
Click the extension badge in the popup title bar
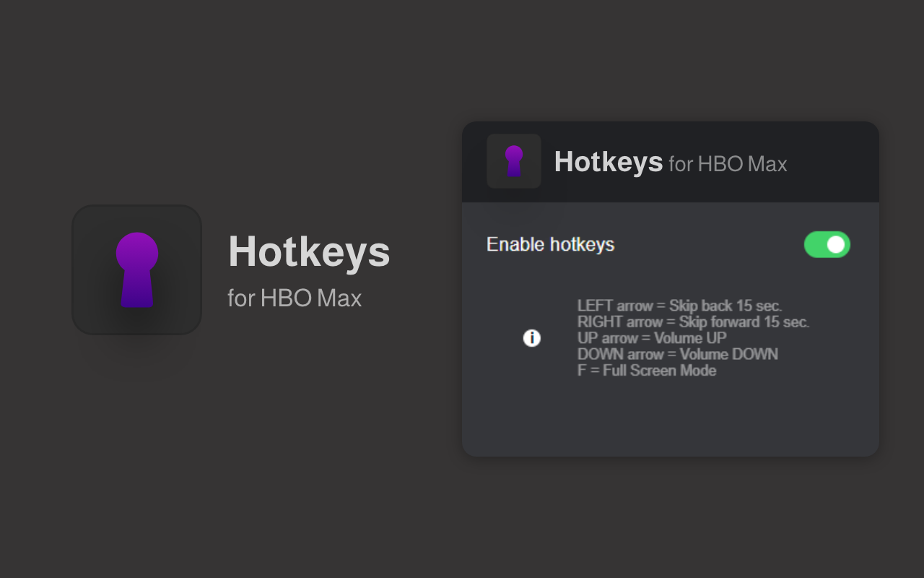pos(514,160)
